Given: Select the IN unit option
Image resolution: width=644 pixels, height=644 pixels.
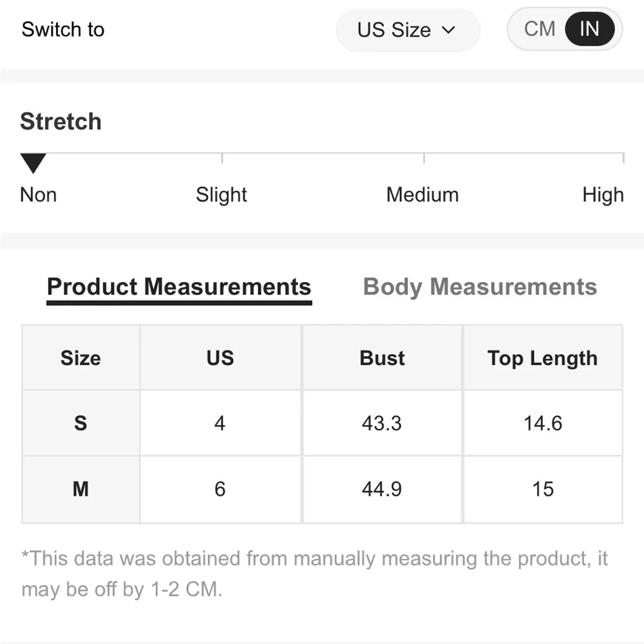Looking at the screenshot, I should [589, 29].
